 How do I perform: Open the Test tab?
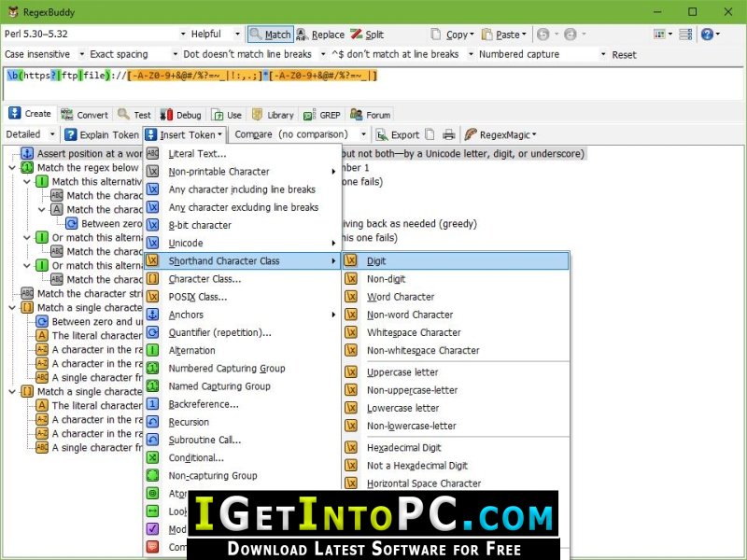pyautogui.click(x=134, y=115)
